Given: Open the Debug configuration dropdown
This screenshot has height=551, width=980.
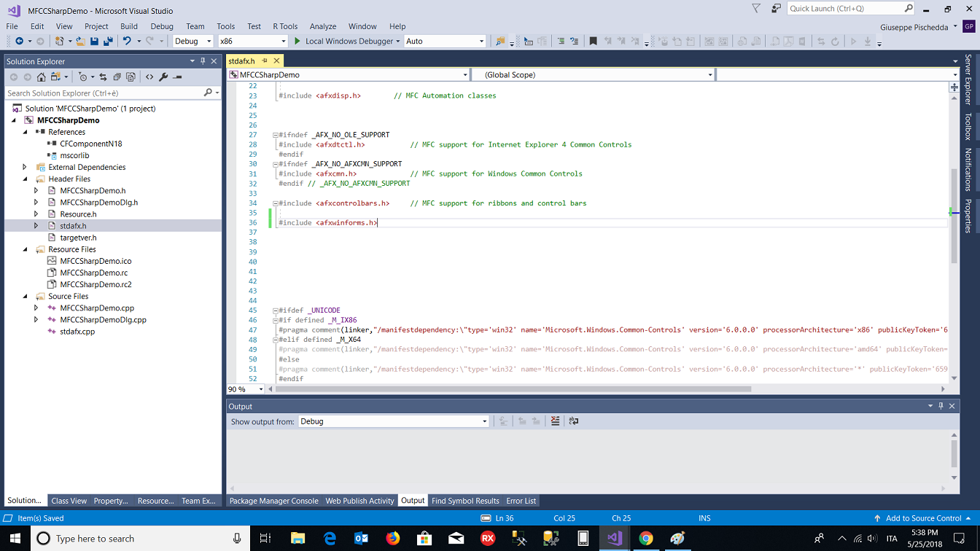Looking at the screenshot, I should pos(192,42).
